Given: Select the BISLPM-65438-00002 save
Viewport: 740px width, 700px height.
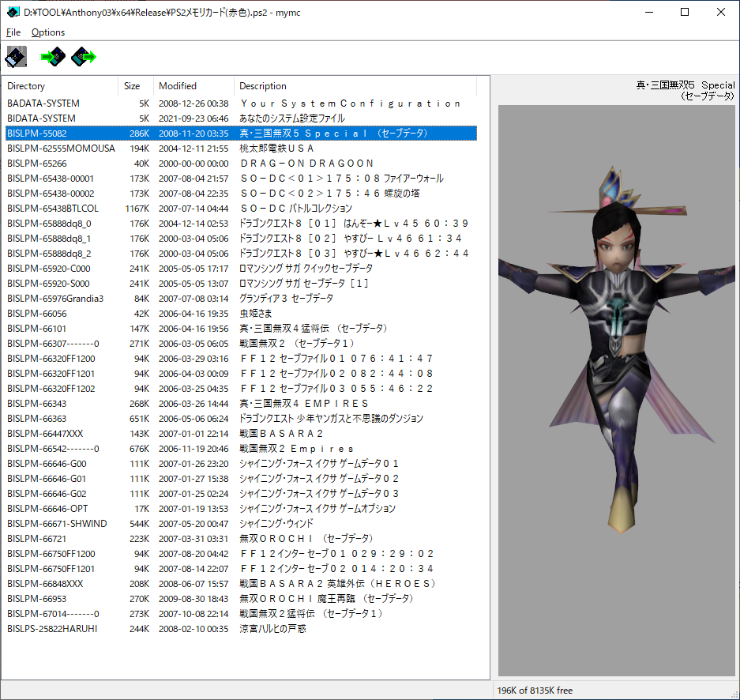Looking at the screenshot, I should (241, 193).
